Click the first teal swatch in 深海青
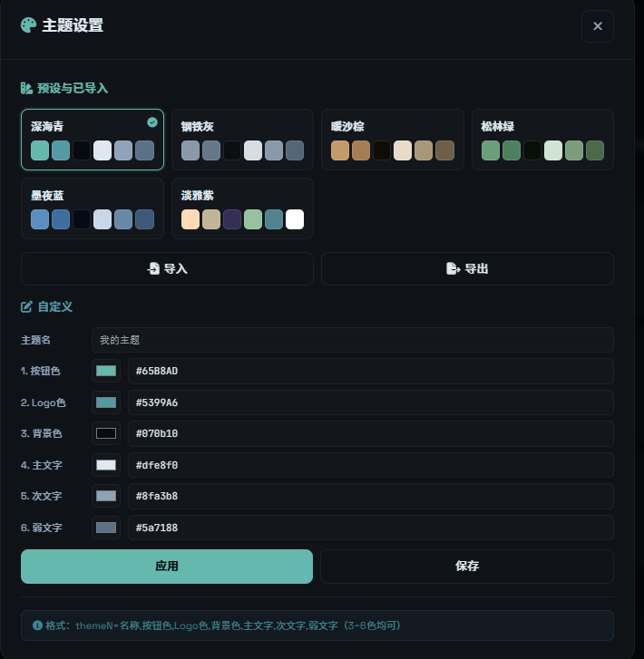The image size is (644, 659). coord(40,150)
